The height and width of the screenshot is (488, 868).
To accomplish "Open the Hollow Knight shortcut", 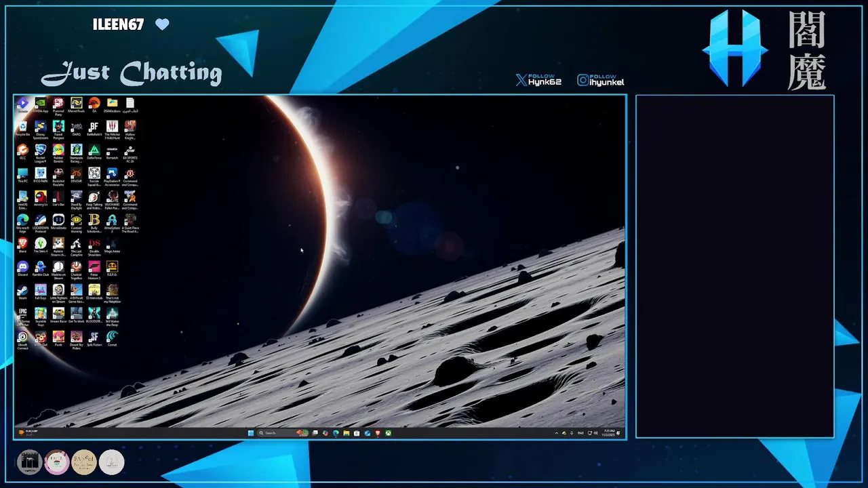I will [130, 131].
